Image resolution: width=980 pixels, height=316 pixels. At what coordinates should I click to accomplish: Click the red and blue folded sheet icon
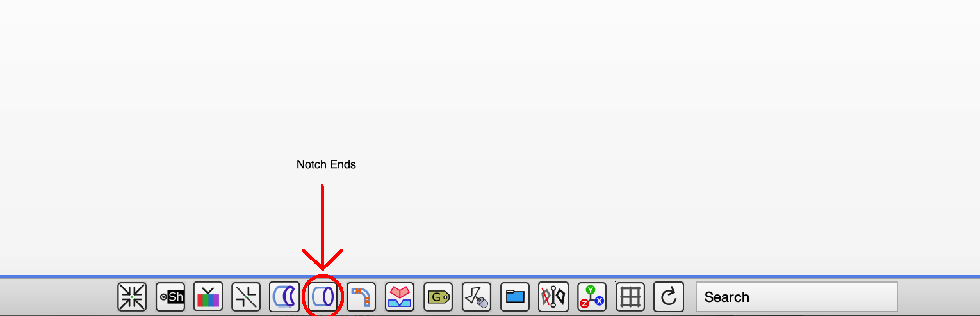(x=400, y=297)
